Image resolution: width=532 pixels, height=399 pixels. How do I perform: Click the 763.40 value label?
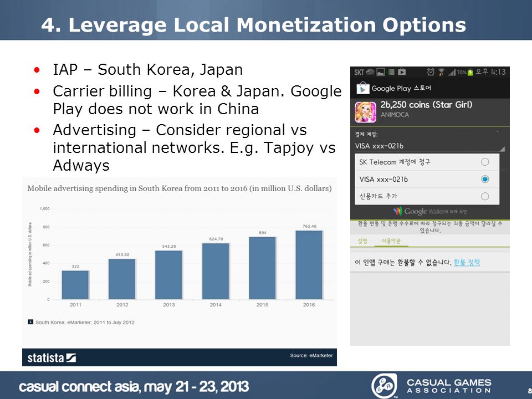tap(309, 226)
